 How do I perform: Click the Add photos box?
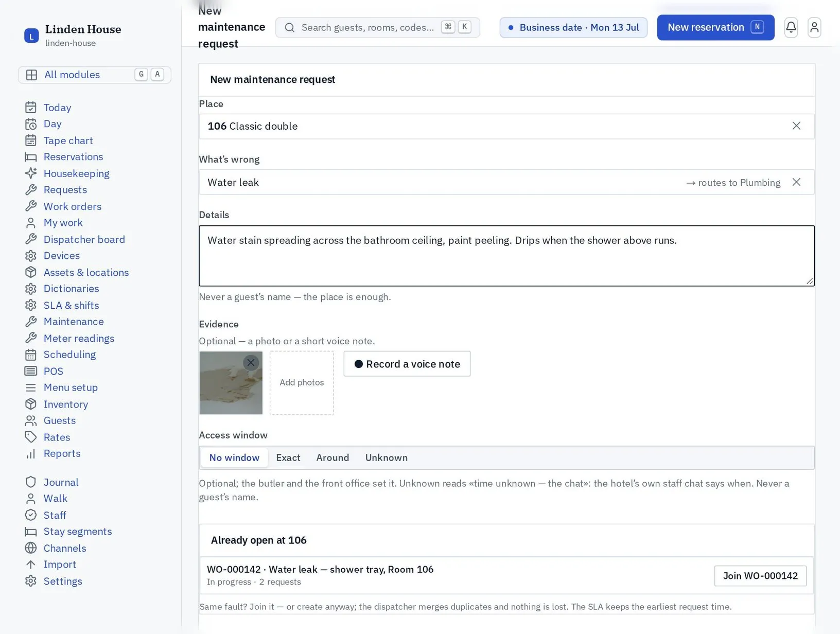coord(302,383)
